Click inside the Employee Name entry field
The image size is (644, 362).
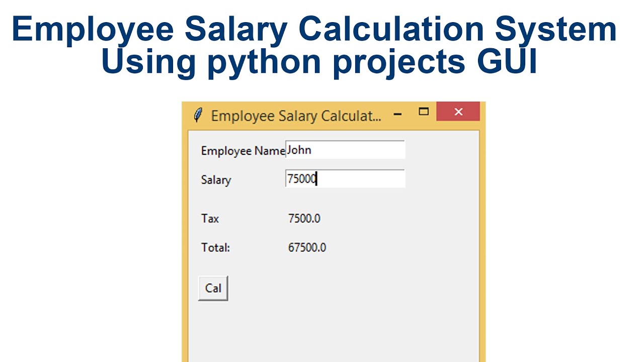point(345,149)
